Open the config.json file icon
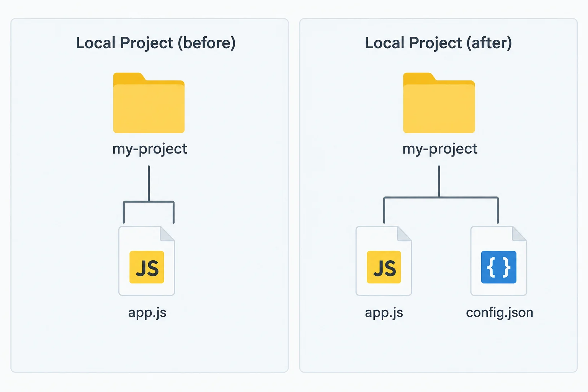Viewport: 588px width, 392px height. click(499, 261)
